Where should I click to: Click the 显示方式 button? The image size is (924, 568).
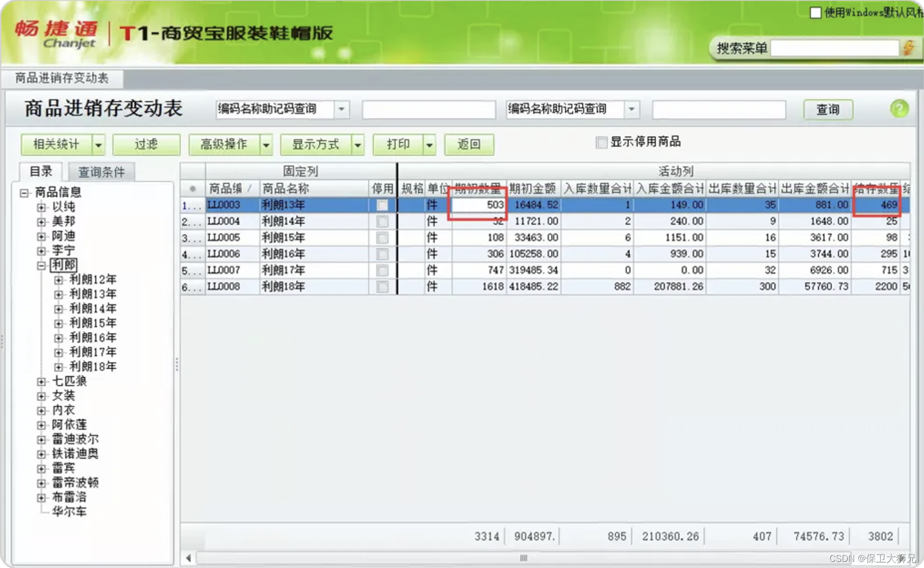point(316,145)
